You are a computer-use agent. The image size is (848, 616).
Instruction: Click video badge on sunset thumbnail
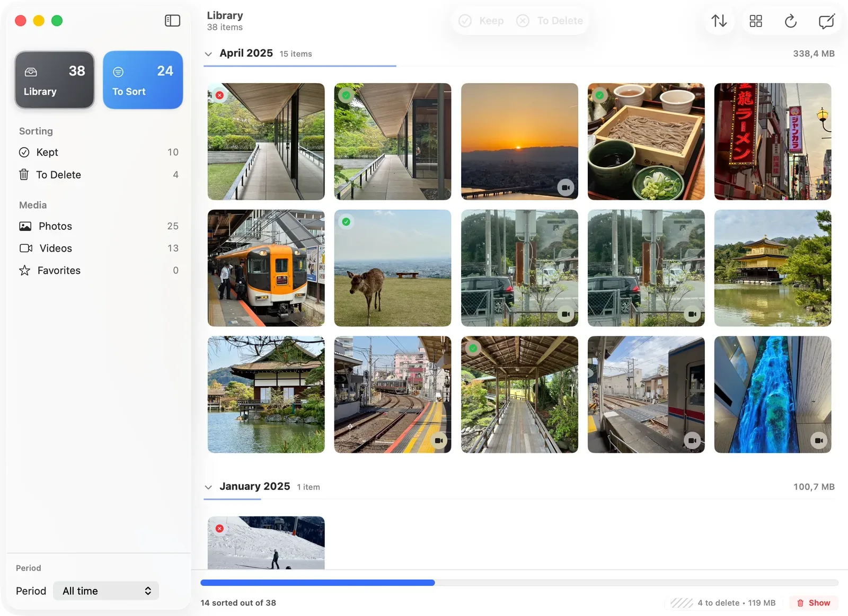click(566, 188)
